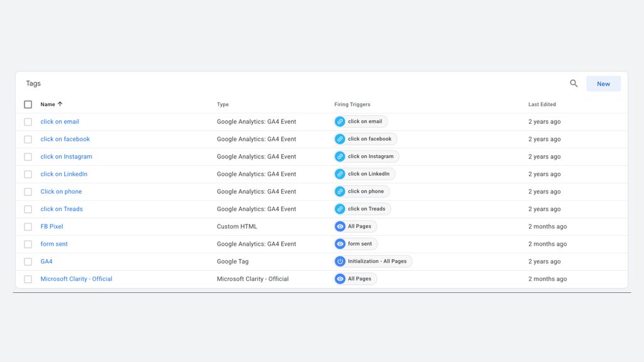Open the Microsoft Clarity - Official tag link
This screenshot has height=362, width=644.
coord(76,278)
